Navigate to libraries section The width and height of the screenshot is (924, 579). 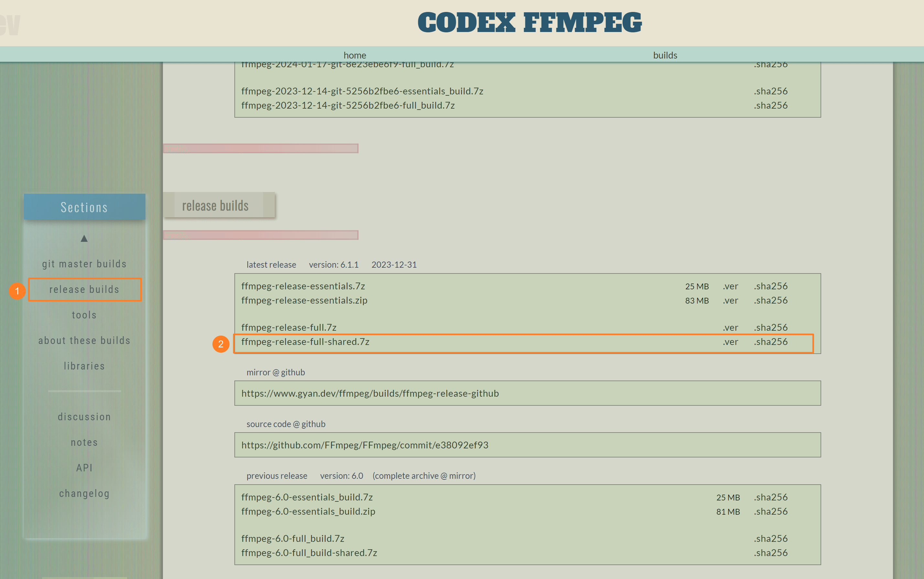point(84,366)
